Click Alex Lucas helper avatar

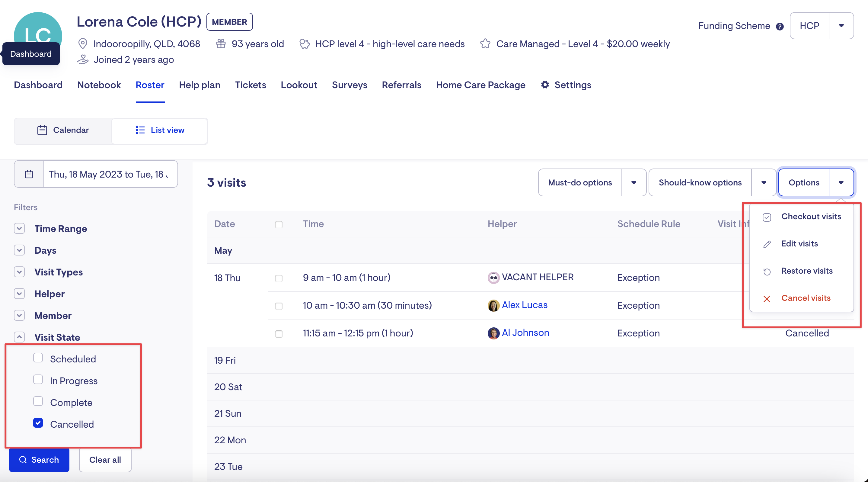click(493, 305)
